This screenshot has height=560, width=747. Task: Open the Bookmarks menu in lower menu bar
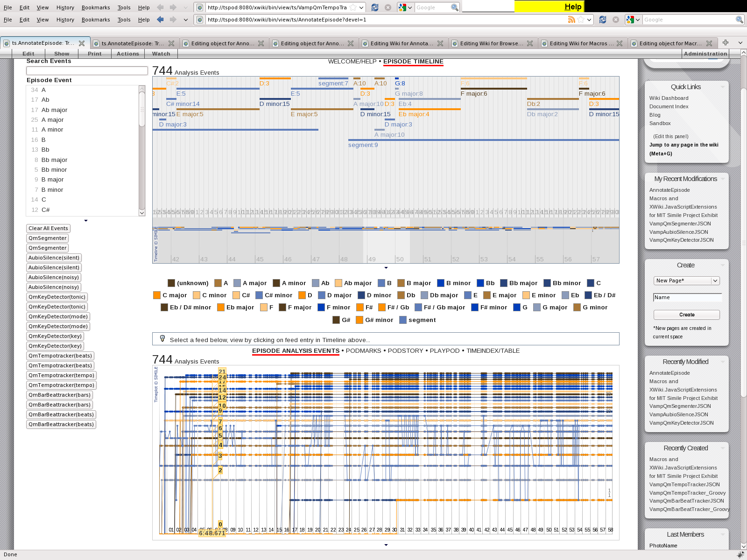tap(96, 20)
